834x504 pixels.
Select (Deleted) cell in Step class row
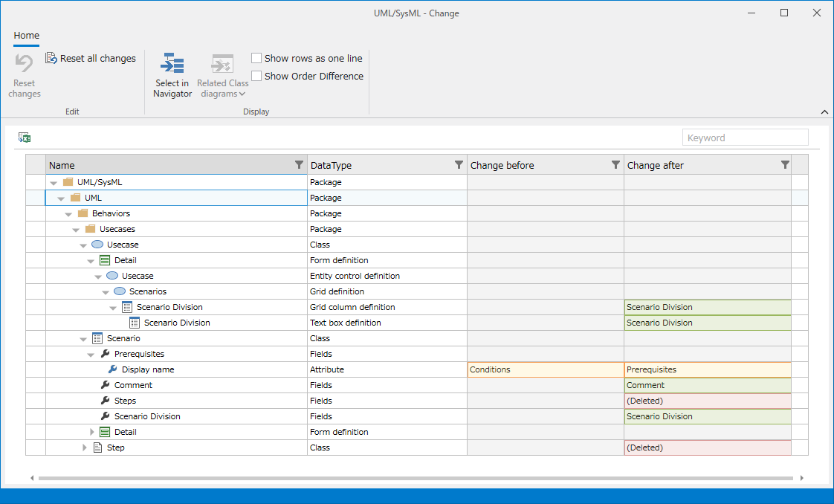(708, 448)
